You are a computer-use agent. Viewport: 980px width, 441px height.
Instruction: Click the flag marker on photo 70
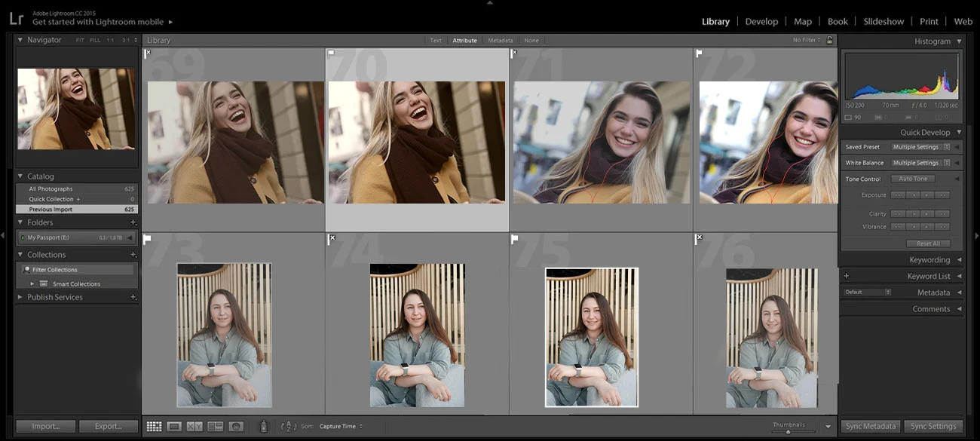330,53
